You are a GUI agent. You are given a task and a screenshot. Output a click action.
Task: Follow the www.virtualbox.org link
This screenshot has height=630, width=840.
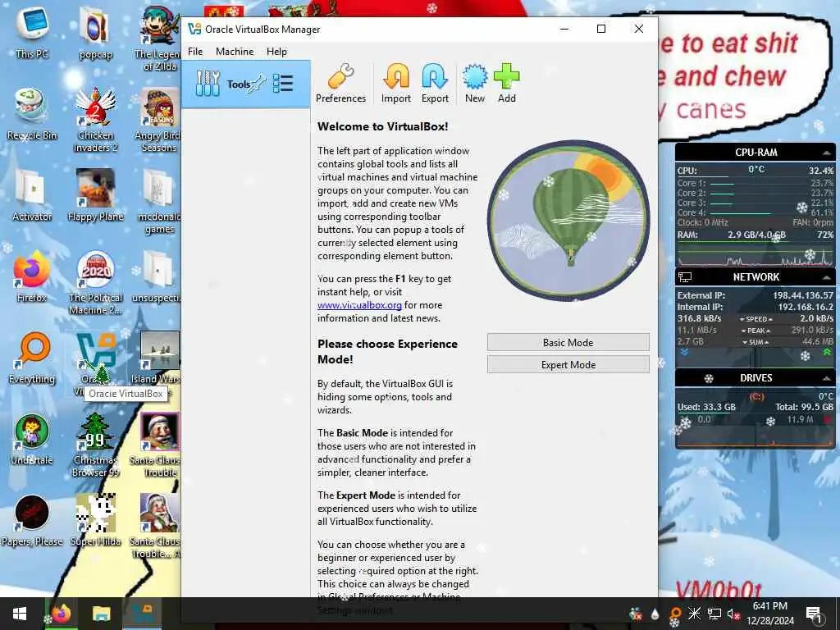click(359, 305)
